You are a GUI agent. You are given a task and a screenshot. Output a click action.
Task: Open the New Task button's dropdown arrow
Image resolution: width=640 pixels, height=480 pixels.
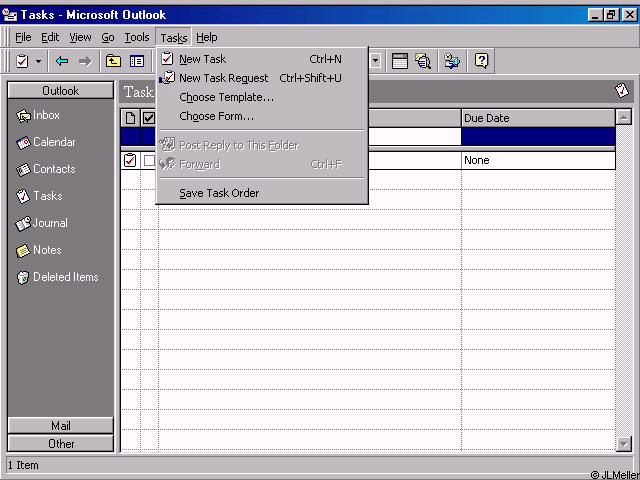click(38, 62)
